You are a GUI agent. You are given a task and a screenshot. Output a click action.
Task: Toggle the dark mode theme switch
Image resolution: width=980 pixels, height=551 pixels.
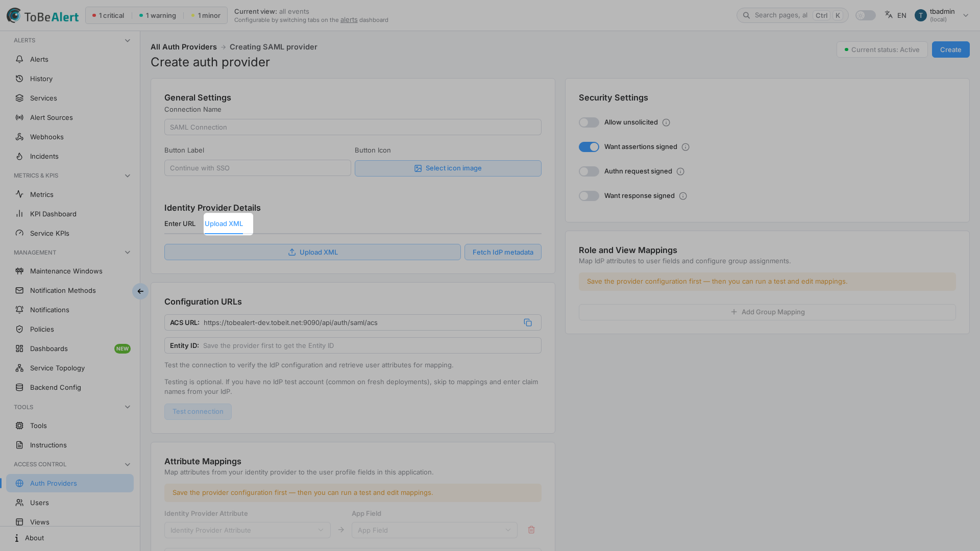[x=865, y=15]
